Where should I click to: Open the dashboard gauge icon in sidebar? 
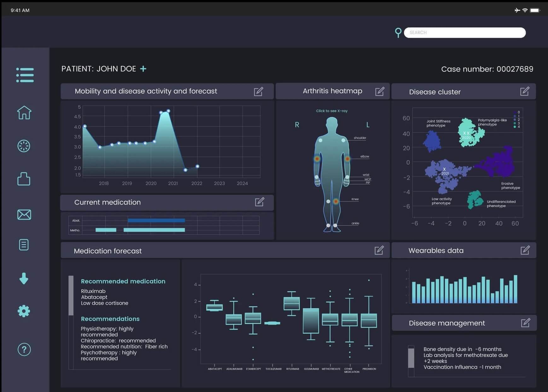(24, 146)
